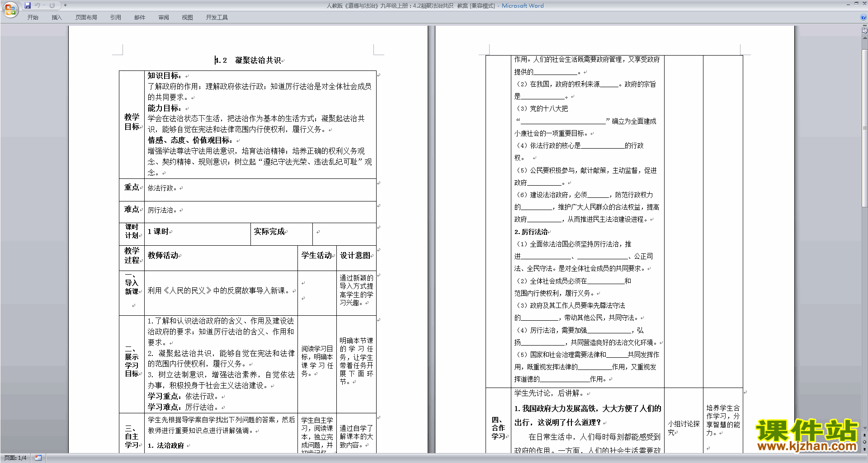Click the 三、自主学习 row label
The image size is (868, 463).
(x=132, y=437)
